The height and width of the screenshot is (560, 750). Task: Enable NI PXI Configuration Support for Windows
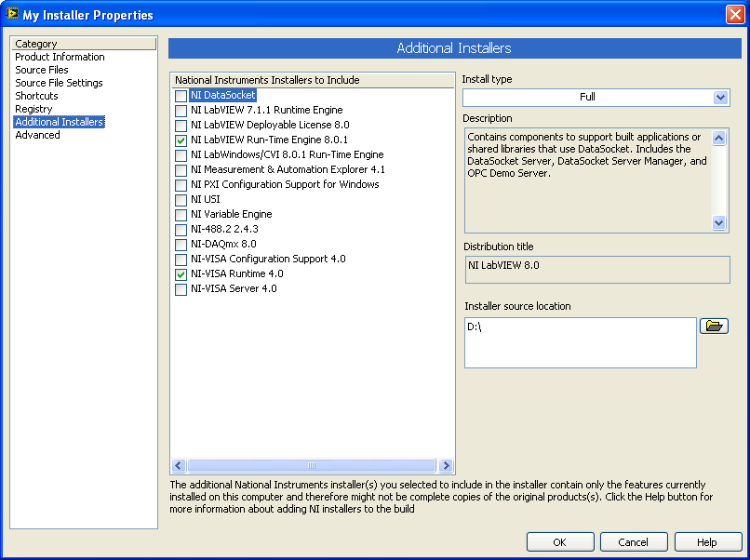(x=181, y=185)
